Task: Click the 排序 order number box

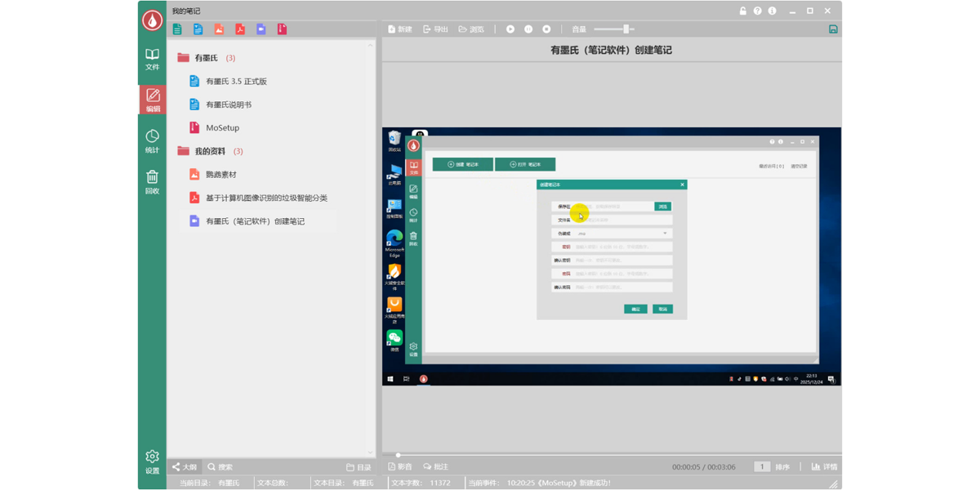Action: click(x=762, y=467)
